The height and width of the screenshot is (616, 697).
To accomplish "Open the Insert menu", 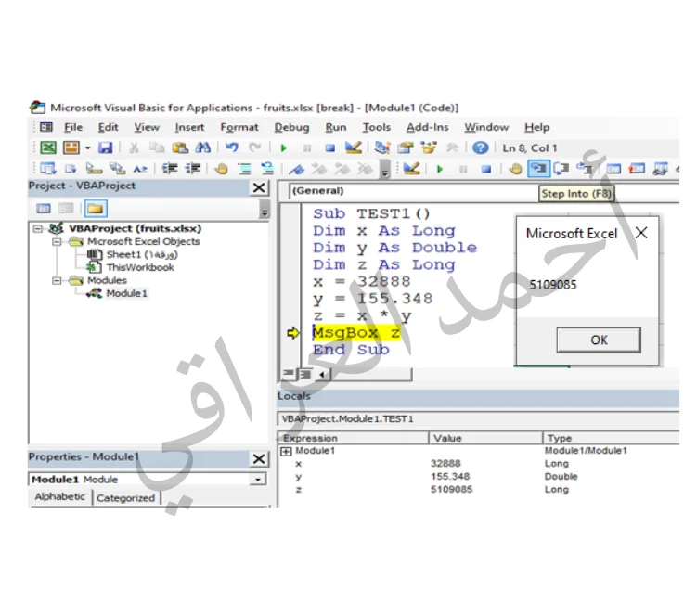I will (x=189, y=127).
